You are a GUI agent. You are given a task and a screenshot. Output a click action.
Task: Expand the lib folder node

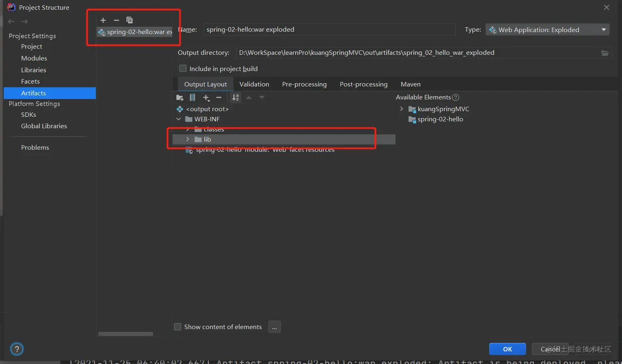tap(188, 139)
